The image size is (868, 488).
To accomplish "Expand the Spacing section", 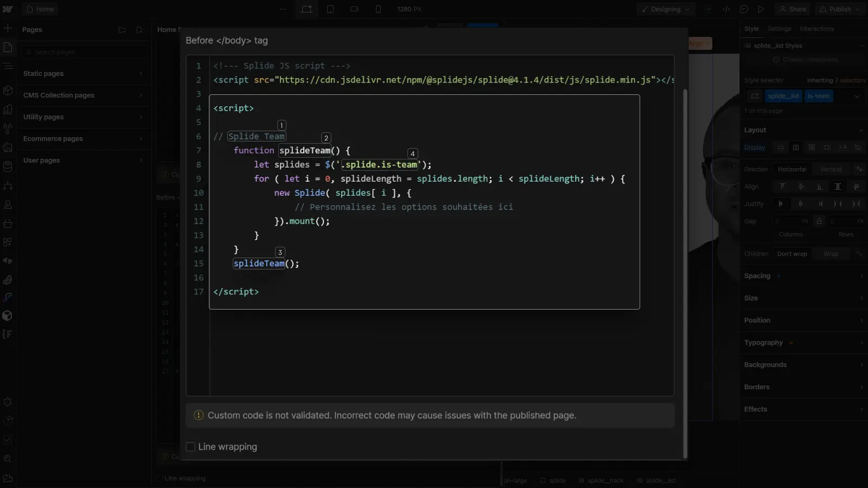I will click(x=803, y=276).
